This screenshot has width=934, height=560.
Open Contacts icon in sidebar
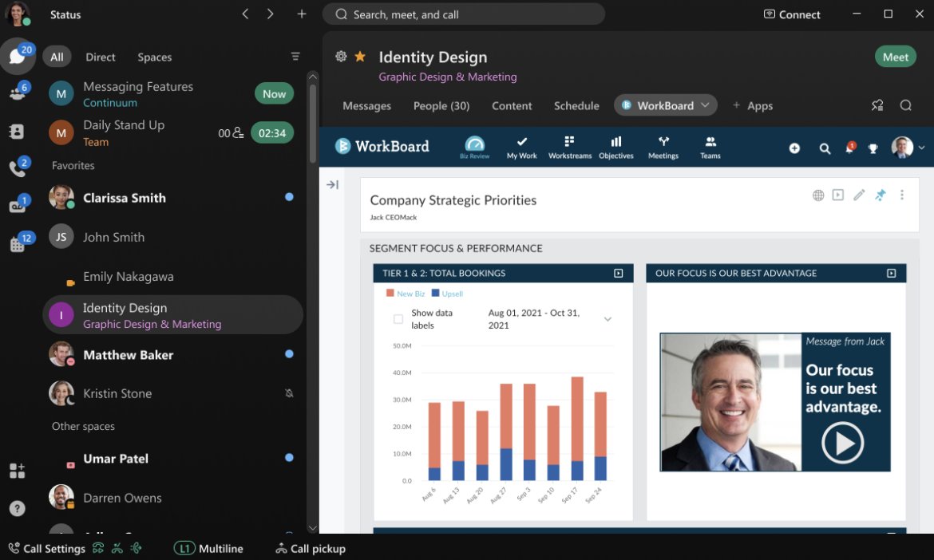coord(17,132)
